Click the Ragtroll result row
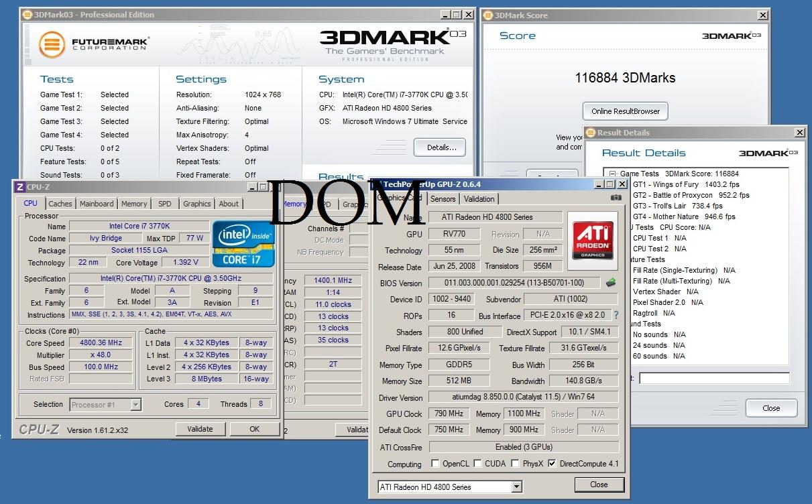The height and width of the screenshot is (504, 812). [x=654, y=313]
